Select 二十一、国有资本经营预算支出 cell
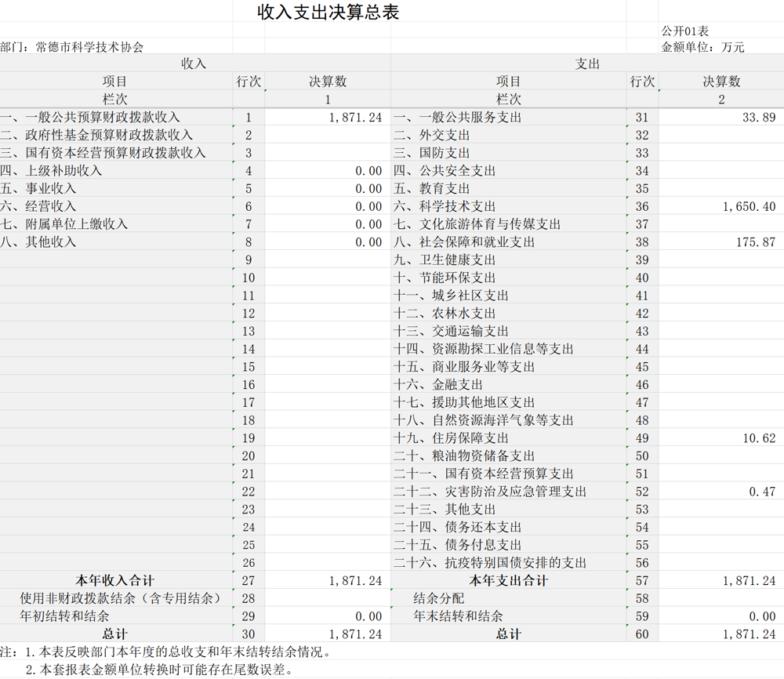The width and height of the screenshot is (784, 679). pyautogui.click(x=509, y=474)
